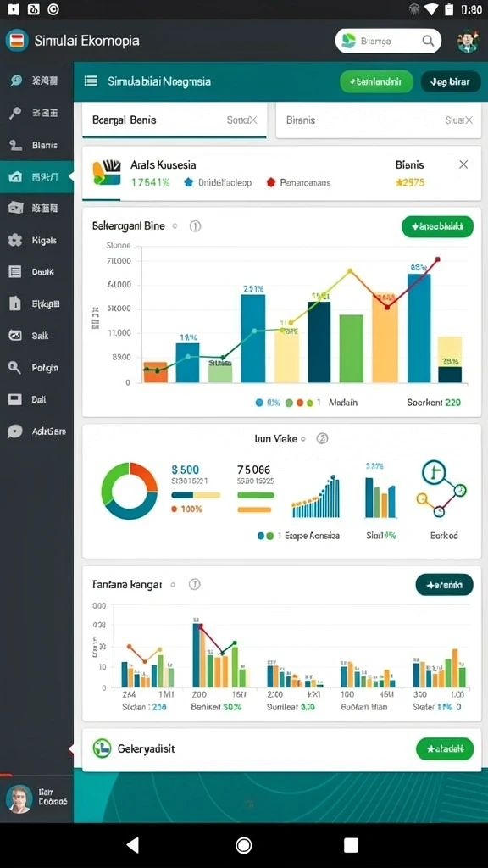Open the Dalt monitor icon in sidebar
Screen dimensions: 488x868
coord(15,399)
